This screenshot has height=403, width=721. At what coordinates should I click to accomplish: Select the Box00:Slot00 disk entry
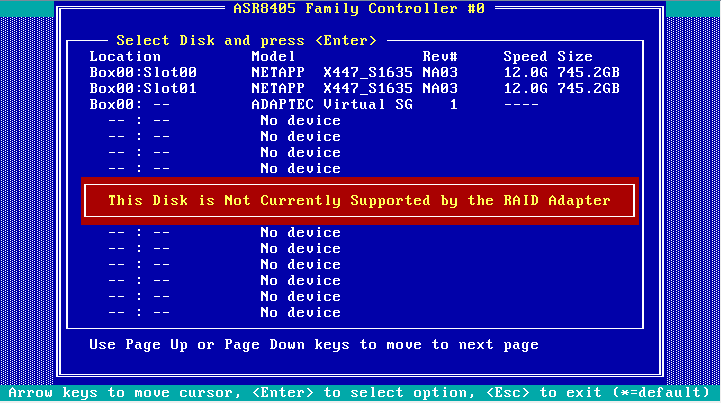[x=143, y=73]
